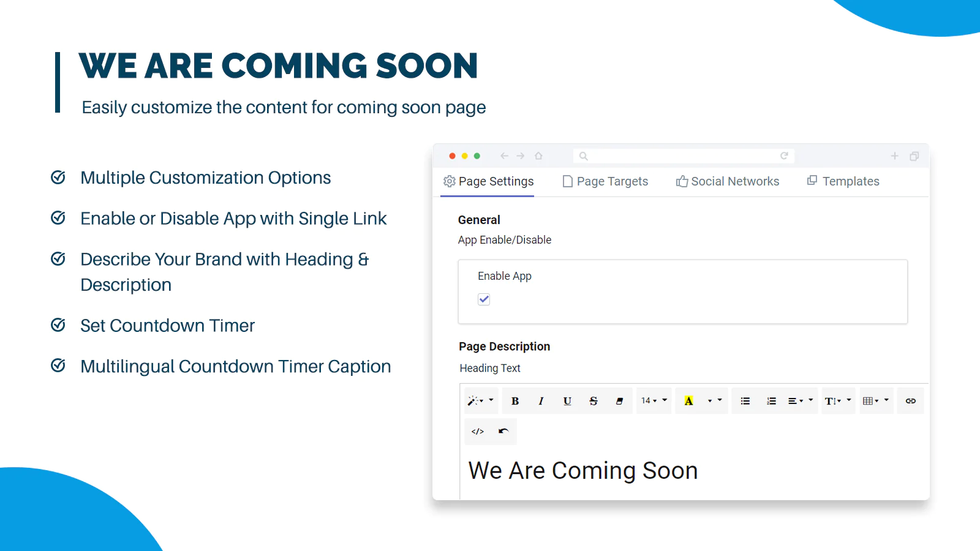
Task: Go to the browser home icon
Action: 538,156
